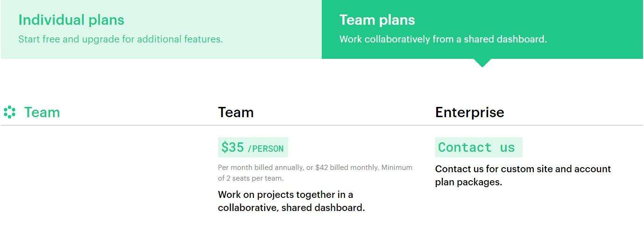Click the green dotted Team icon

10,112
